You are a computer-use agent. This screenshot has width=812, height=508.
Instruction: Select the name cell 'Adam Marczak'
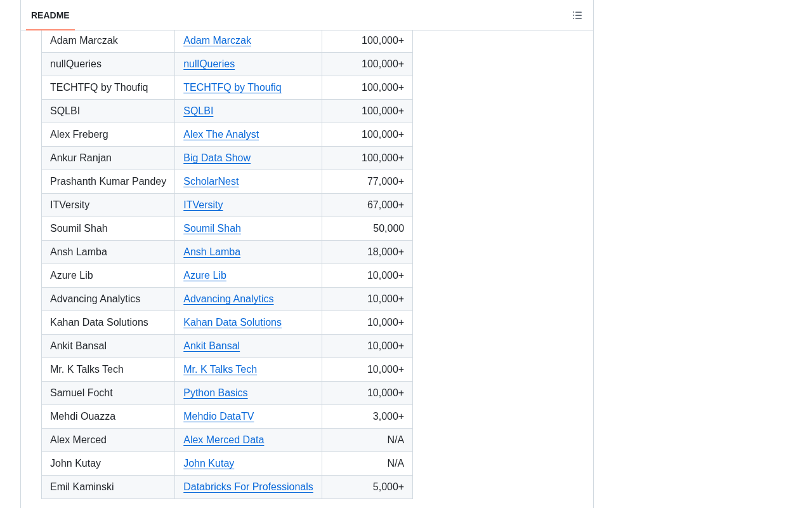tap(108, 41)
